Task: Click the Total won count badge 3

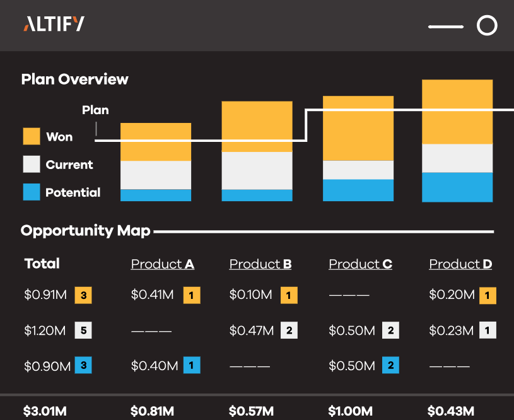Action: pos(83,295)
